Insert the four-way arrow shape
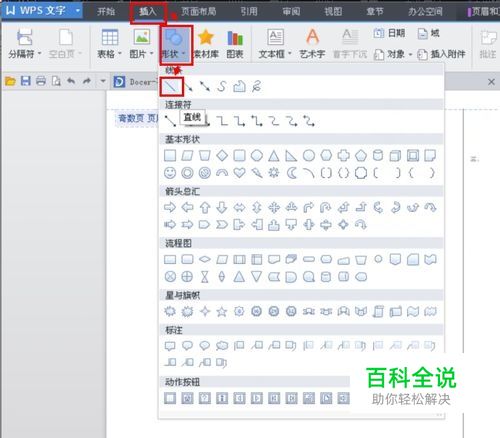500x438 pixels. click(274, 208)
